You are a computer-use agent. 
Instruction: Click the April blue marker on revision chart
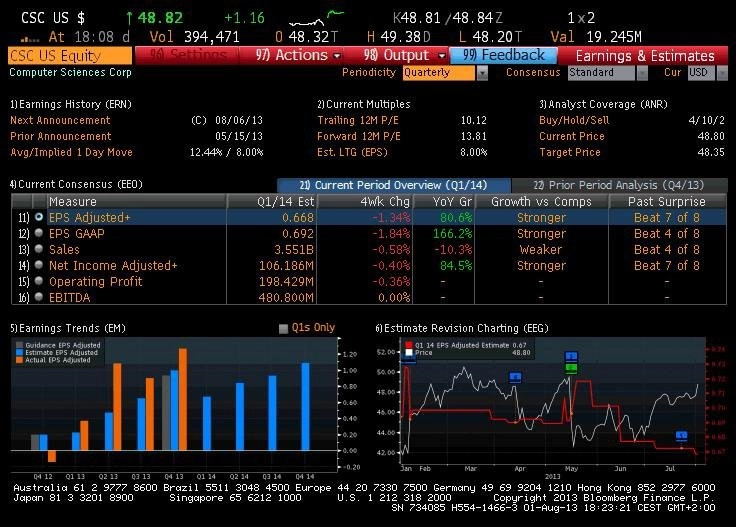click(x=515, y=377)
